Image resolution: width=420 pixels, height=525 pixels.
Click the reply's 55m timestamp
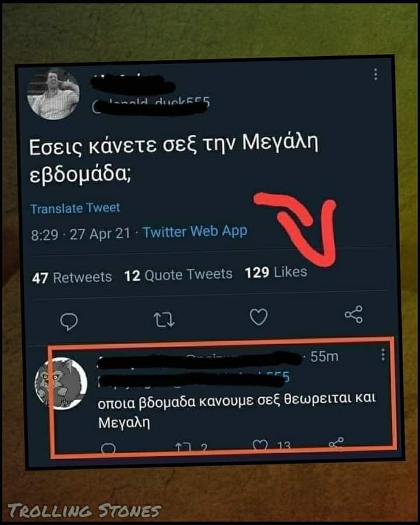[x=324, y=356]
